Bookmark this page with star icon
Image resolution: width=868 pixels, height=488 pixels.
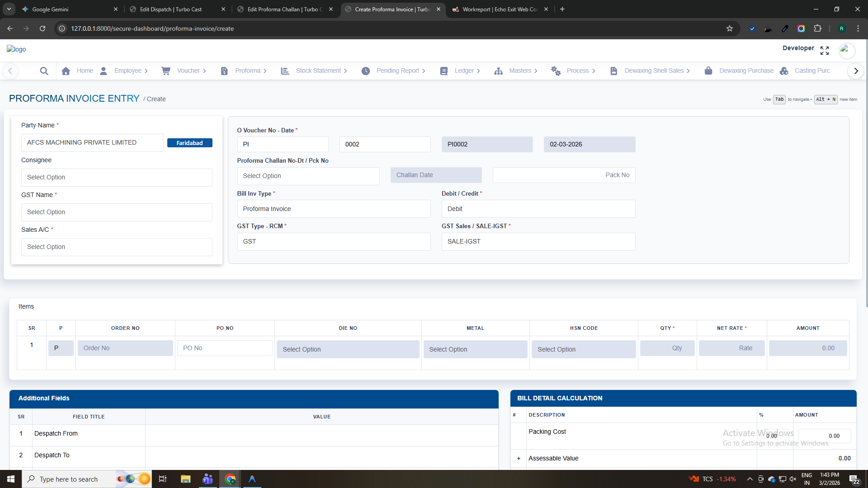(x=729, y=28)
